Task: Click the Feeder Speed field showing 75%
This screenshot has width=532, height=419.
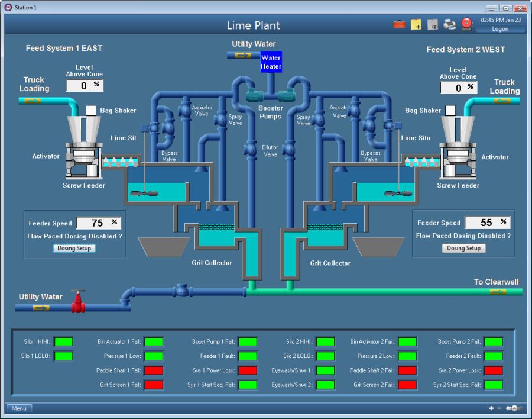Action: coord(98,222)
